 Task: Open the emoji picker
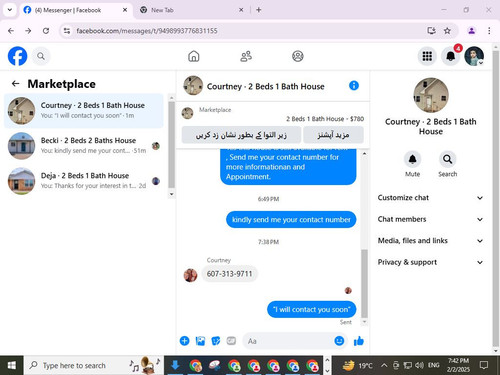pos(339,341)
